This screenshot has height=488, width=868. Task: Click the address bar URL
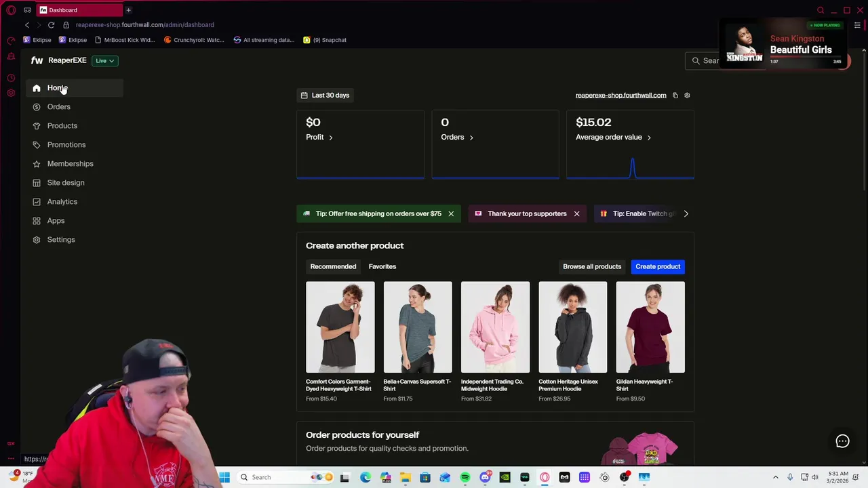[x=144, y=25]
